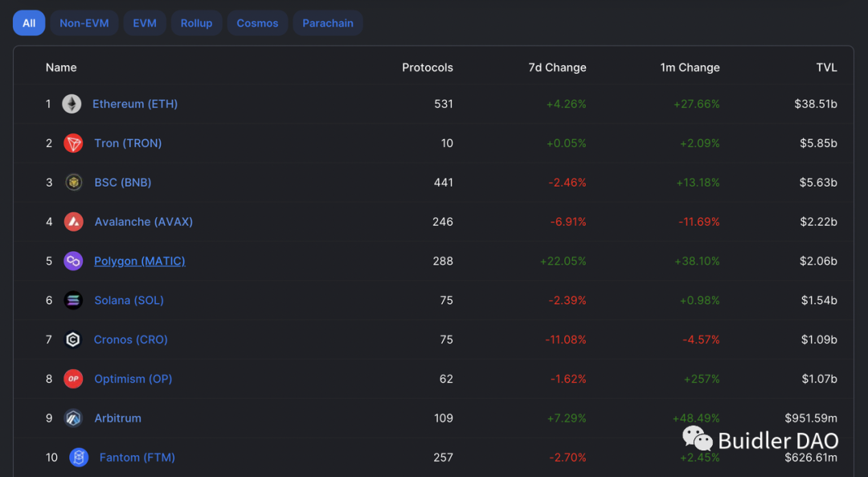Click Avalanche 1m change -11.69%
This screenshot has height=477, width=868.
pos(699,221)
